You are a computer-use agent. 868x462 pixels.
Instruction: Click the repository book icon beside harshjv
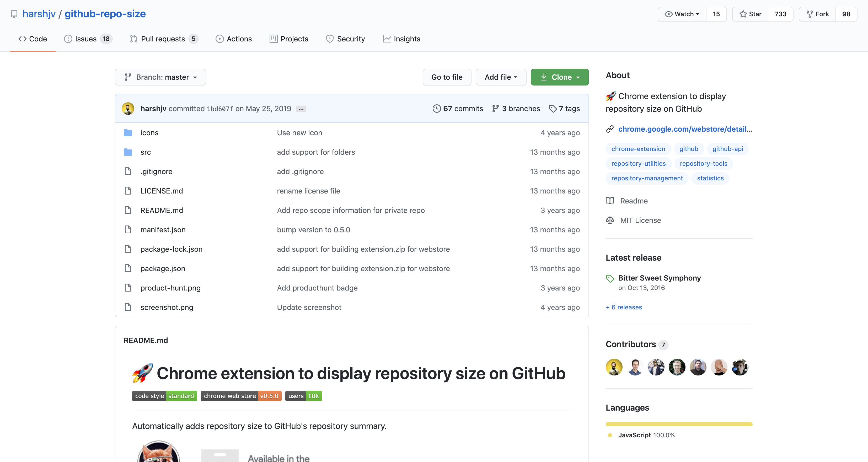tap(14, 14)
